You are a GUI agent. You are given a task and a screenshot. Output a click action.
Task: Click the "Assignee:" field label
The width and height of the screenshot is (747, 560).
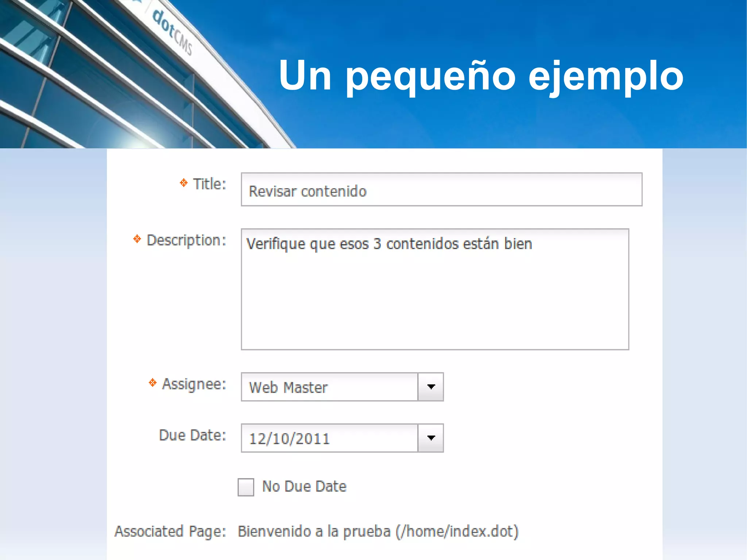pos(194,384)
